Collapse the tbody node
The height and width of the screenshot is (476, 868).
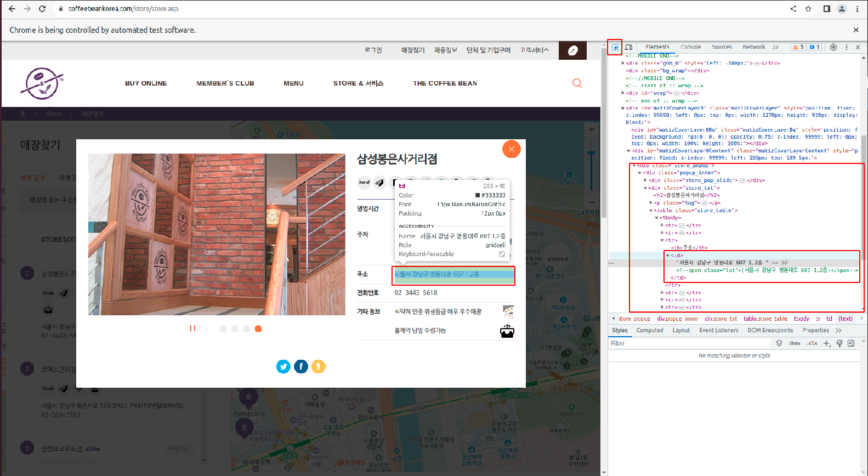click(x=656, y=218)
